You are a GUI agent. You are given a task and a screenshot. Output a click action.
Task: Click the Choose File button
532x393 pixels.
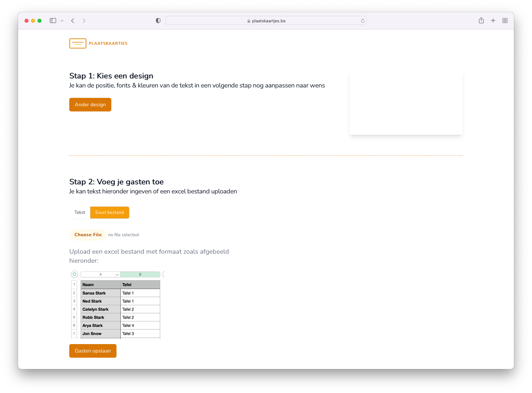coord(88,235)
